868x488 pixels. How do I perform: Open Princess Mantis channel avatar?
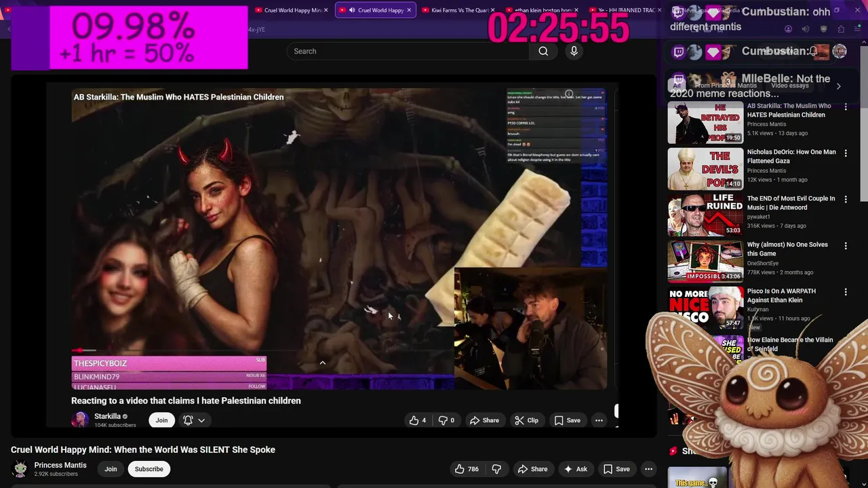pos(20,469)
